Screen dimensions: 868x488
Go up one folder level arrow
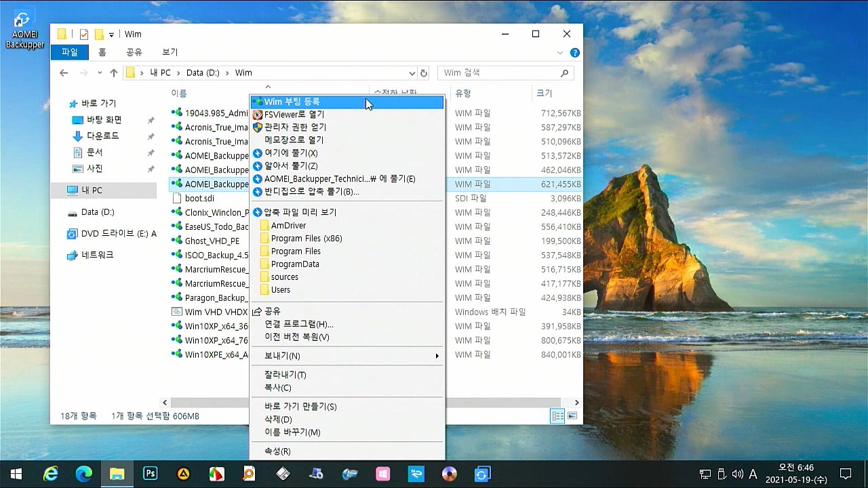click(113, 73)
